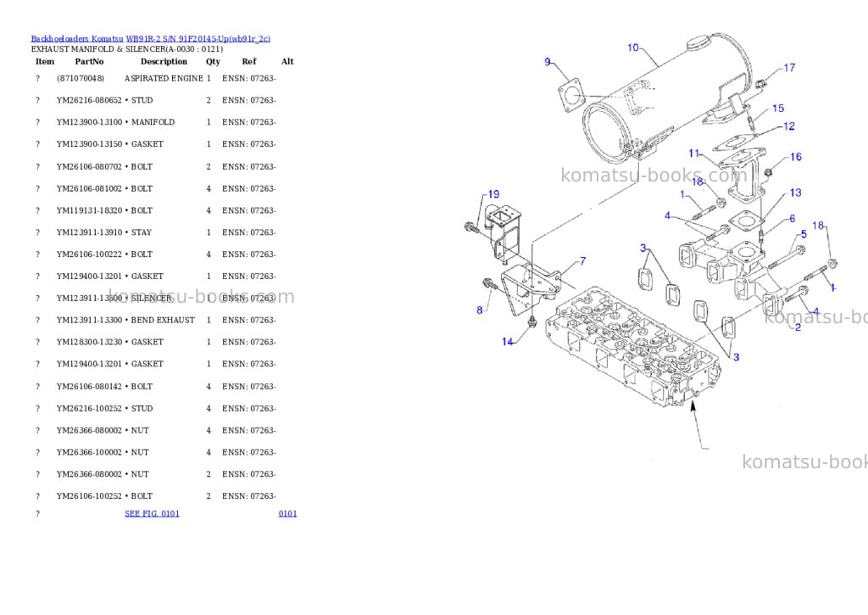Open the Backhoeloaders Komatsu link
The width and height of the screenshot is (868, 615).
click(x=77, y=39)
